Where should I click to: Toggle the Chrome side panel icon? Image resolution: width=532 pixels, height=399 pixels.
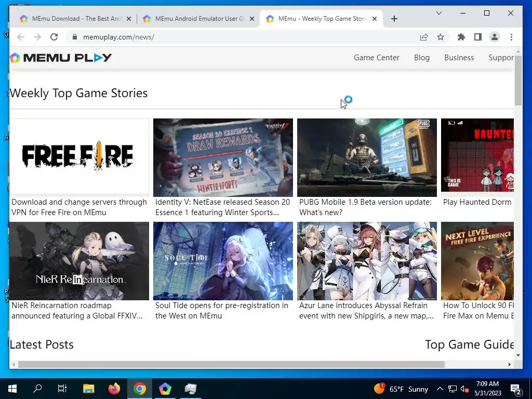(478, 37)
